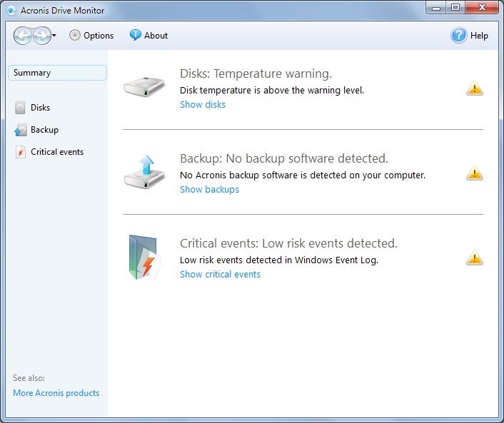The width and height of the screenshot is (504, 423).
Task: Minimize the Acronis Drive Monitor window
Action: 436,8
